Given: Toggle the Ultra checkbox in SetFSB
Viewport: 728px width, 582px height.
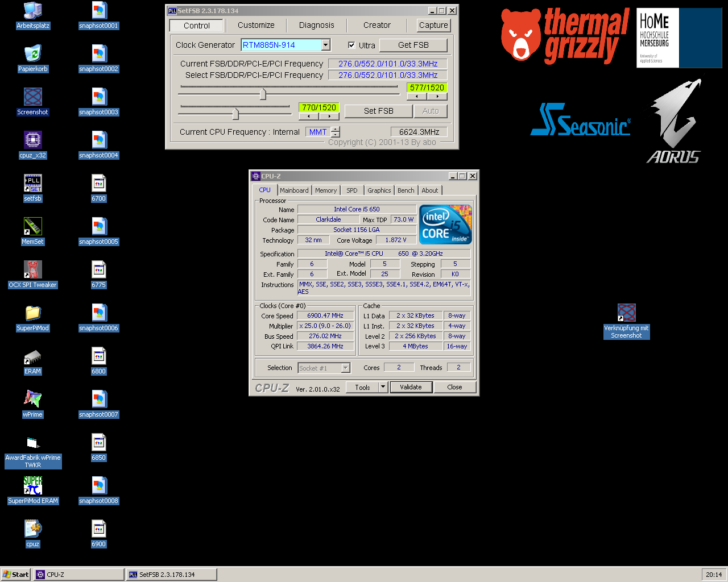Looking at the screenshot, I should click(x=351, y=45).
